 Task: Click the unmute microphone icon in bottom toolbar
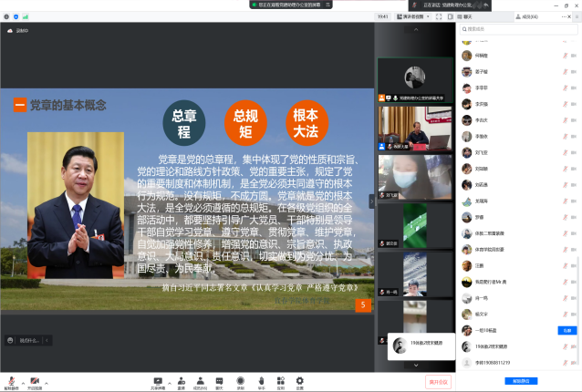click(10, 380)
